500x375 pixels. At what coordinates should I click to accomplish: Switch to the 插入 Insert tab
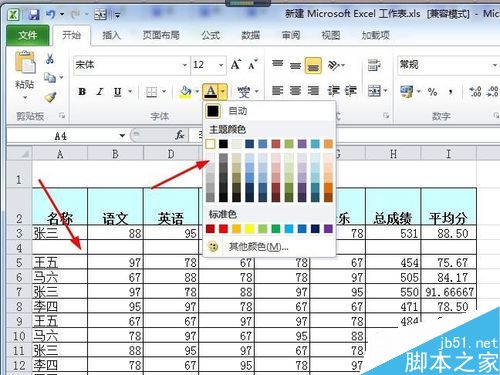[111, 35]
